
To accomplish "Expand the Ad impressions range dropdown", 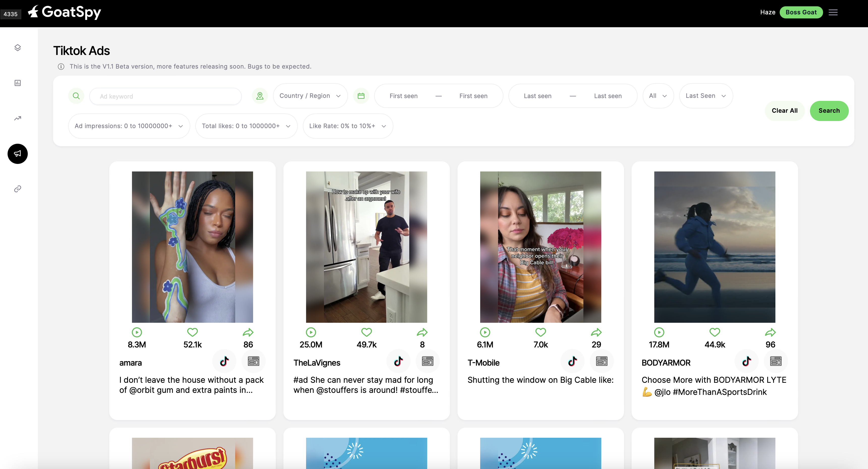I will [129, 126].
